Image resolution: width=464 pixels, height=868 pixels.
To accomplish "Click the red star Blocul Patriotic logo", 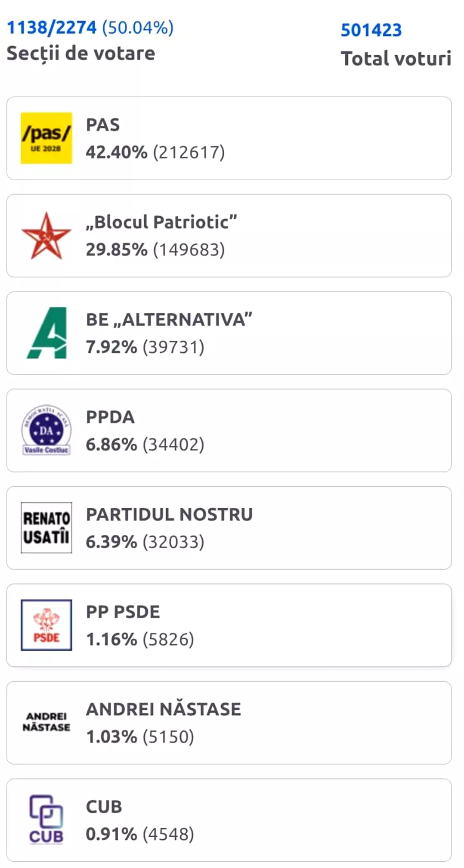I will pyautogui.click(x=46, y=236).
